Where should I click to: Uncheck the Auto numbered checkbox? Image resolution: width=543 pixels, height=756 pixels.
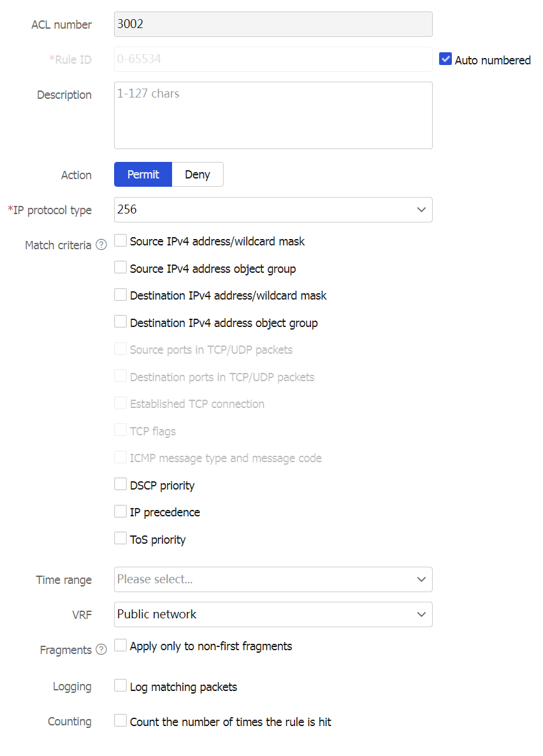(445, 59)
